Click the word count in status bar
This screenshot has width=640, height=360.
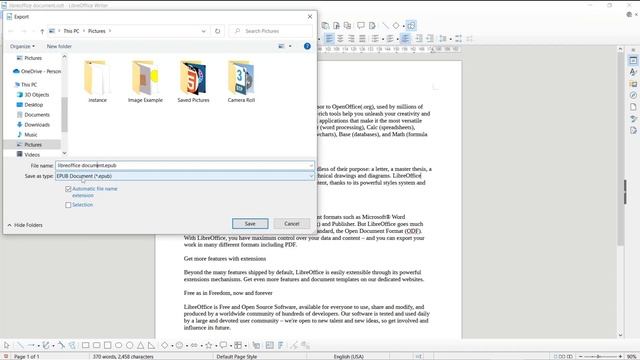[123, 357]
